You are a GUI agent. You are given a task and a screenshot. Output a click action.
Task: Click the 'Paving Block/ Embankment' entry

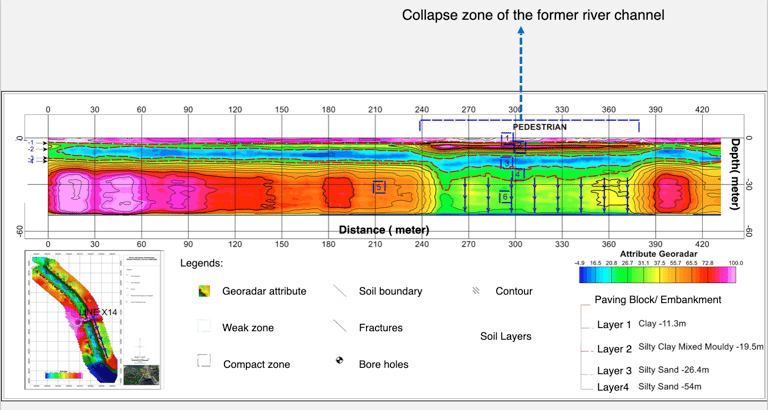click(x=658, y=300)
